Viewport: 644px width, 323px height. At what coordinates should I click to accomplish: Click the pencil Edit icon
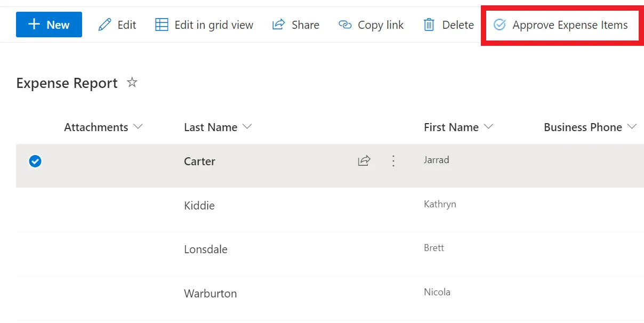[105, 25]
